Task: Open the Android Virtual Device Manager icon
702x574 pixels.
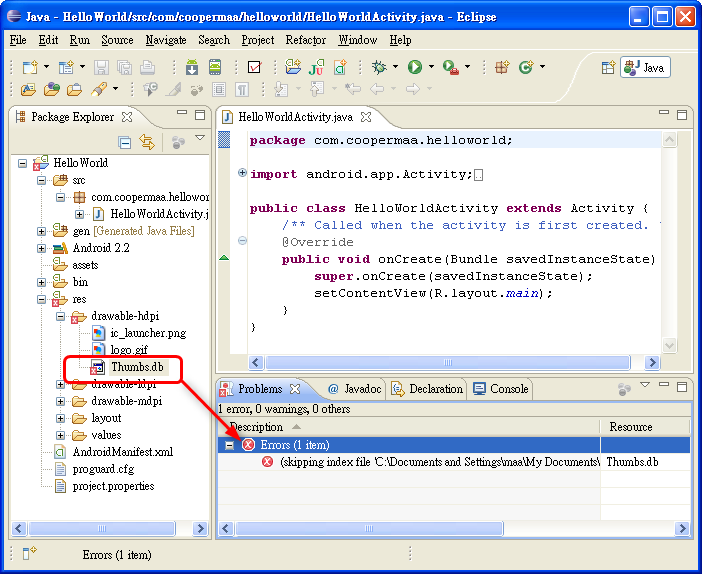Action: coord(215,67)
